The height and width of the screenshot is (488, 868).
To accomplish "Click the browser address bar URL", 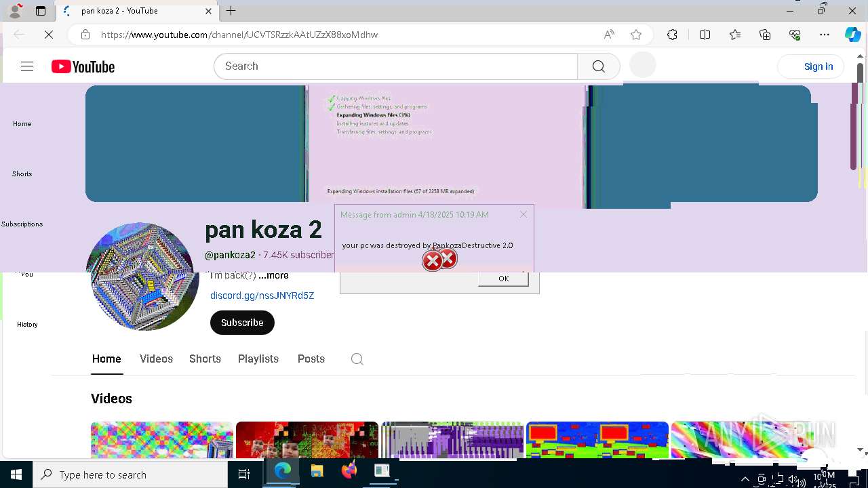I will point(239,35).
